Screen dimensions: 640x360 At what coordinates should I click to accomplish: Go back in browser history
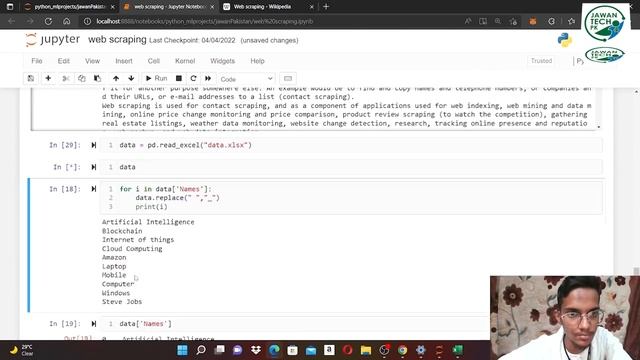[11, 21]
